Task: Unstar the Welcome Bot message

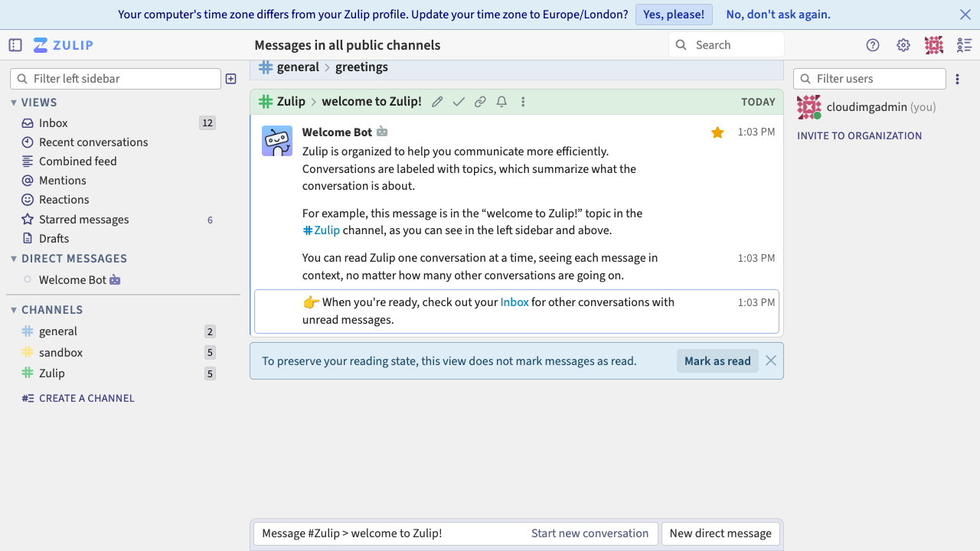Action: [717, 132]
